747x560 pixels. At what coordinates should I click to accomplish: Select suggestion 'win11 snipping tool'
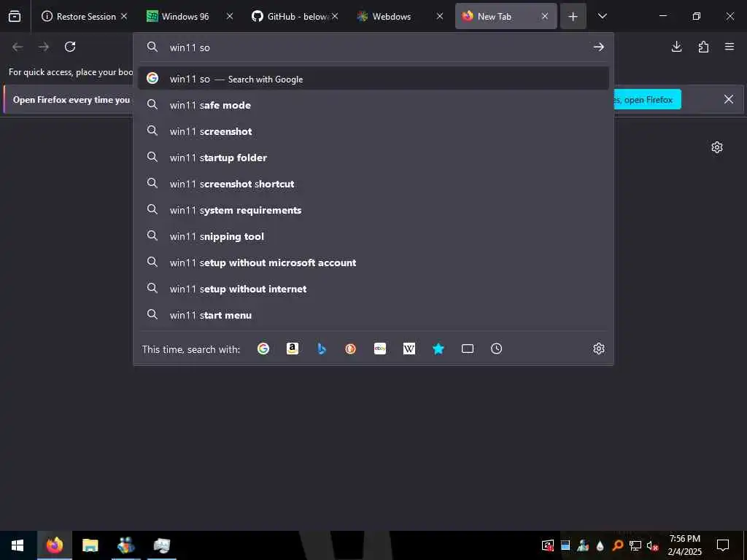(x=373, y=236)
